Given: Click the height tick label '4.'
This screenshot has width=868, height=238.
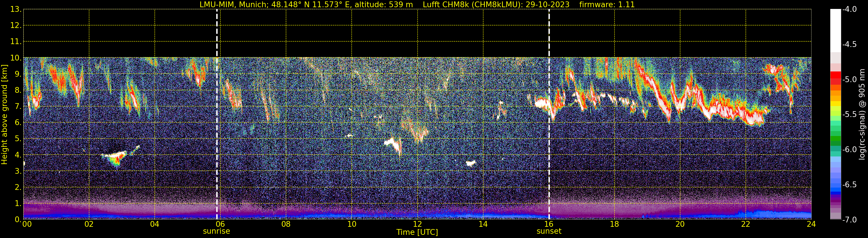Looking at the screenshot, I should click(18, 155).
